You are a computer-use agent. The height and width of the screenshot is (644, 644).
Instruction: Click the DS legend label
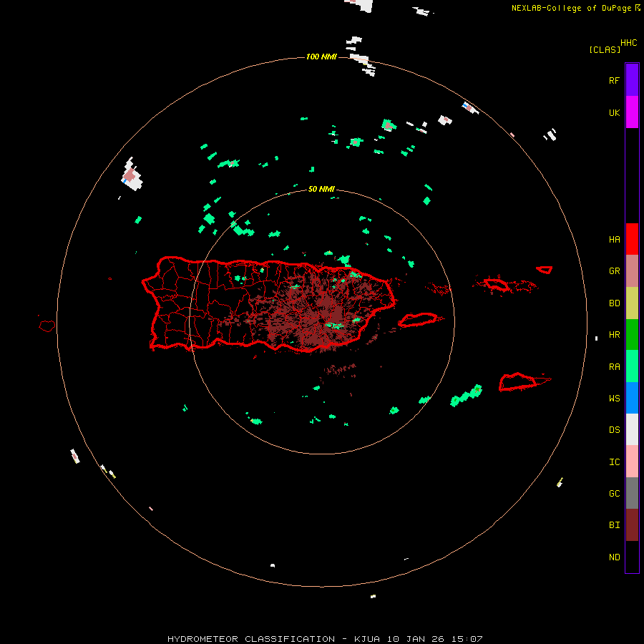point(614,429)
